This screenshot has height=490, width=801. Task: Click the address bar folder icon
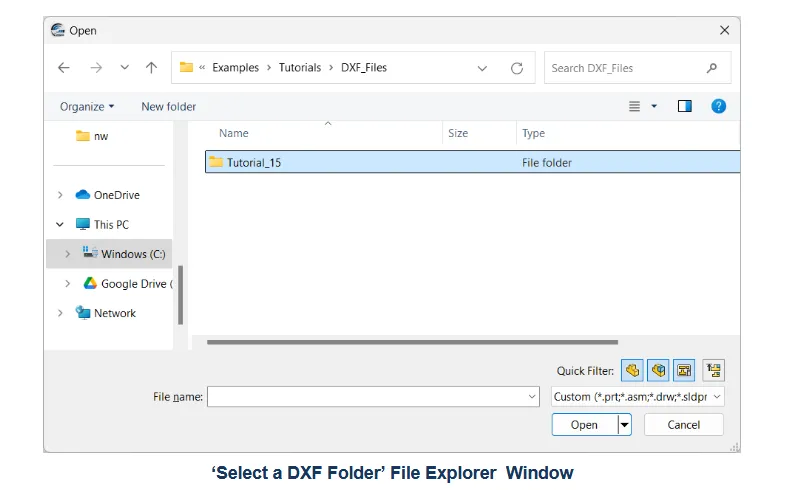point(186,67)
